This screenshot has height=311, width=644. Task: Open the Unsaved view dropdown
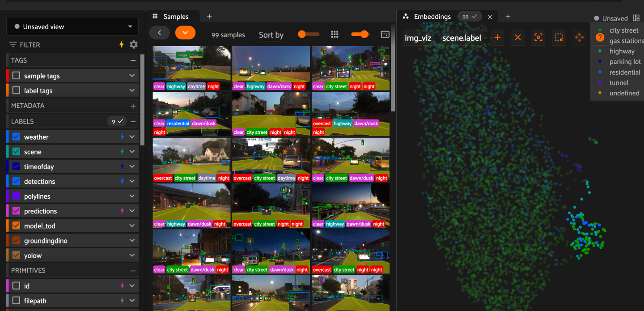click(72, 27)
